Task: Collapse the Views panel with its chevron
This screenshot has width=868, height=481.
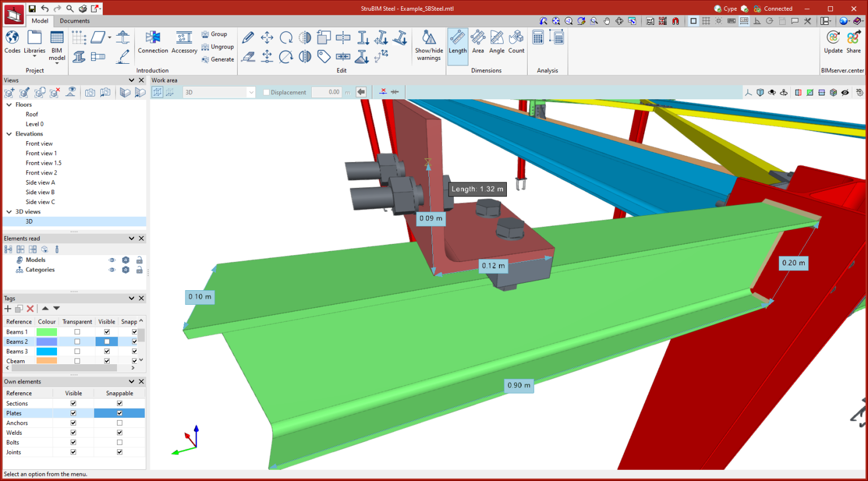Action: click(132, 80)
